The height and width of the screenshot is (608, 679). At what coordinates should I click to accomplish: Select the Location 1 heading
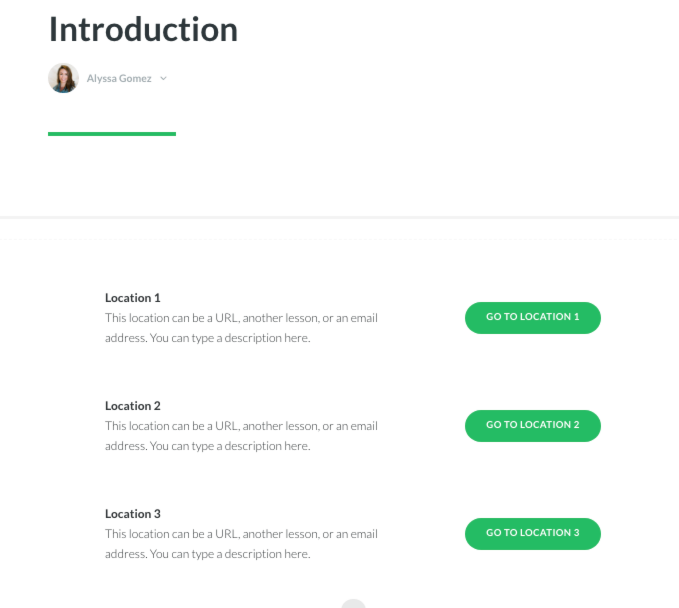point(133,298)
